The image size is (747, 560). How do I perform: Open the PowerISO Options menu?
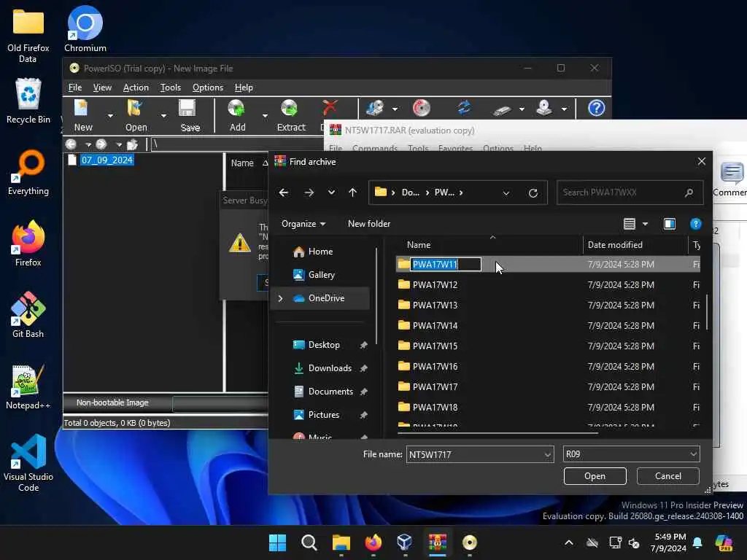click(x=207, y=87)
